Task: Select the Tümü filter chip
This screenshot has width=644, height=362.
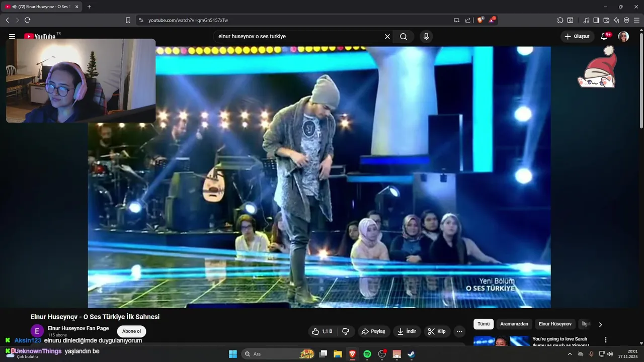Action: [x=484, y=324]
